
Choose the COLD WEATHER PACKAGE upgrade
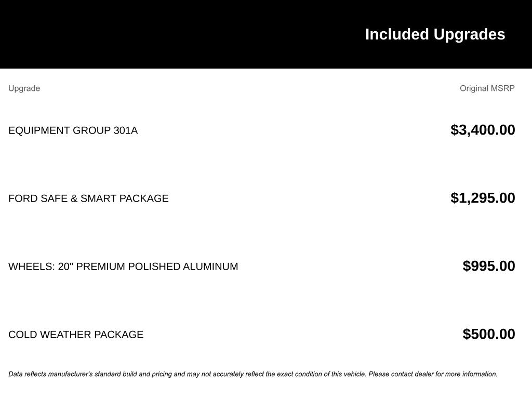click(x=76, y=335)
